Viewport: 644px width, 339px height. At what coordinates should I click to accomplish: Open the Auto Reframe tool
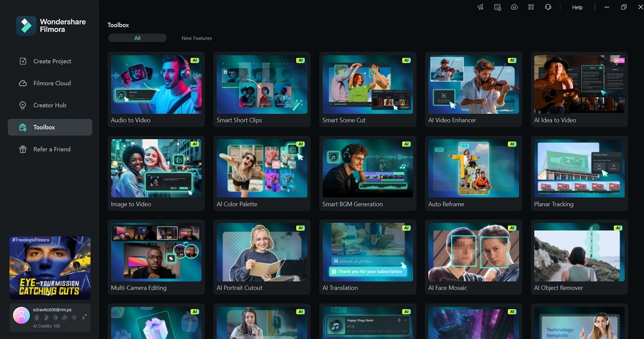coord(473,174)
